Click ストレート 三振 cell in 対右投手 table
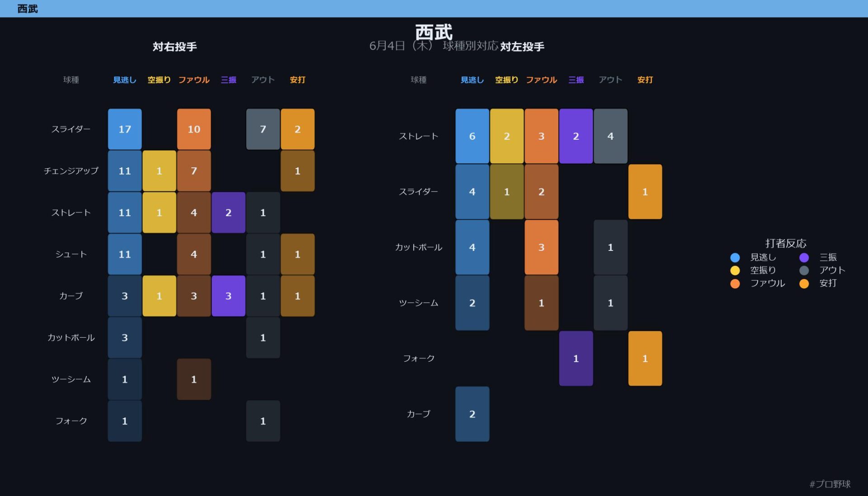868x496 pixels. coord(228,213)
